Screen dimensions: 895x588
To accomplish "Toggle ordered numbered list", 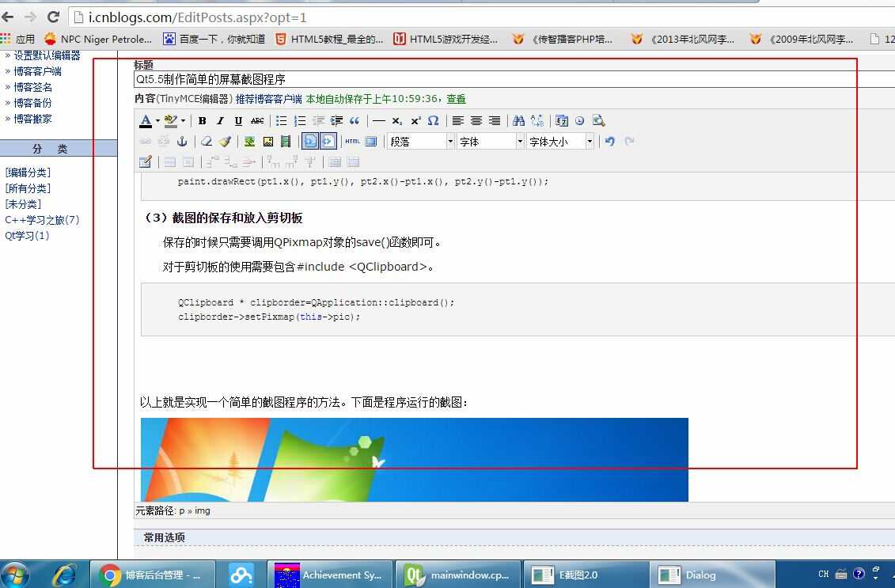I will [x=300, y=120].
